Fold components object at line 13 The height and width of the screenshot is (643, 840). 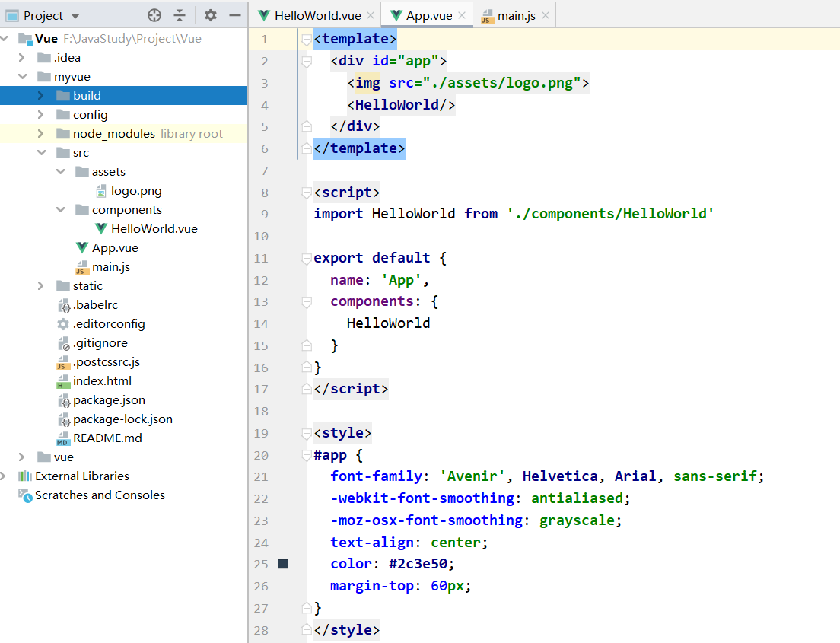pyautogui.click(x=307, y=301)
